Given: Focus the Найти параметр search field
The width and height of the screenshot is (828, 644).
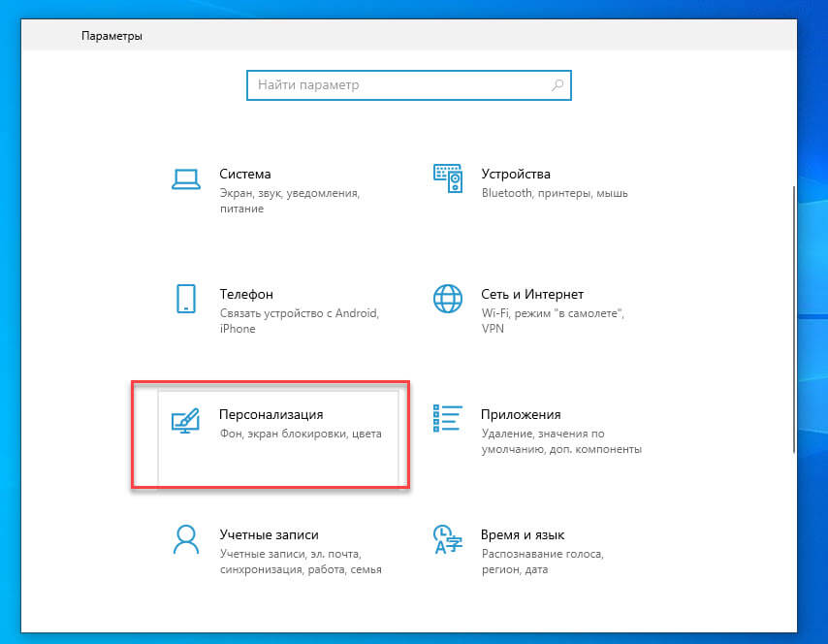Looking at the screenshot, I should 409,85.
